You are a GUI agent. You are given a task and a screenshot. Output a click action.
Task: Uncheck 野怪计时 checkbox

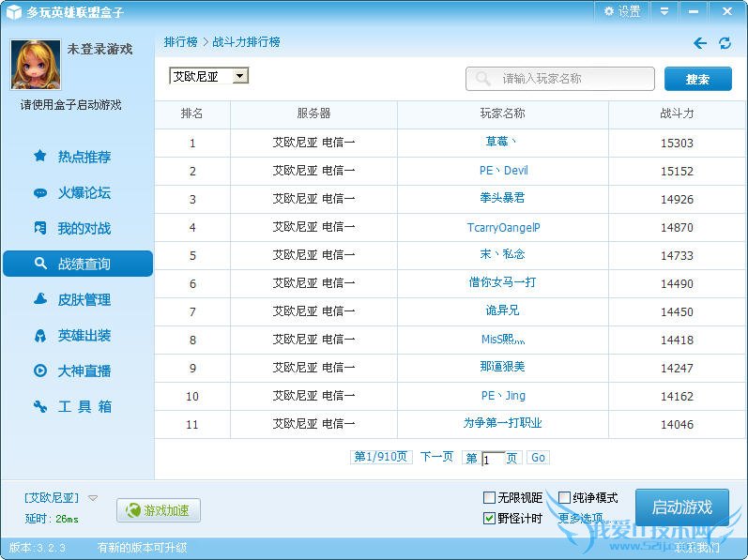(x=489, y=519)
